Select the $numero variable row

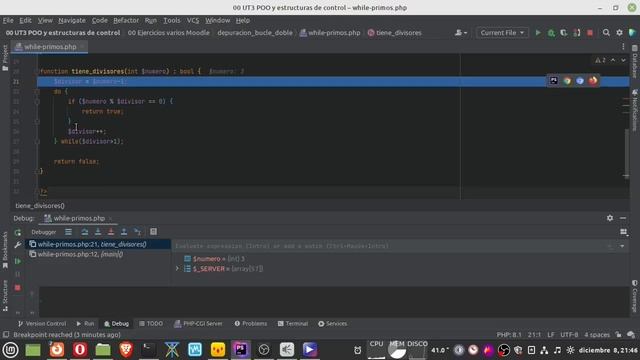tap(219, 259)
